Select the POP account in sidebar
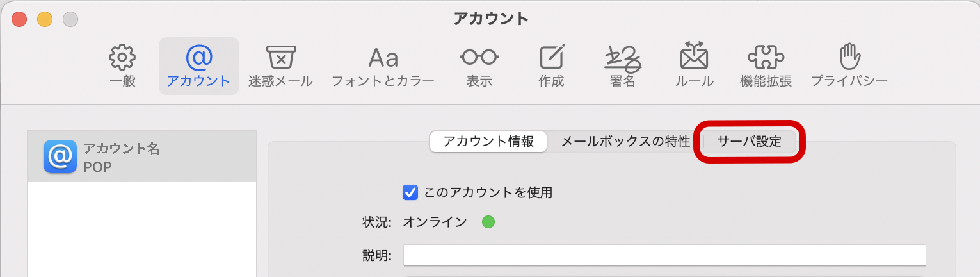 click(142, 158)
